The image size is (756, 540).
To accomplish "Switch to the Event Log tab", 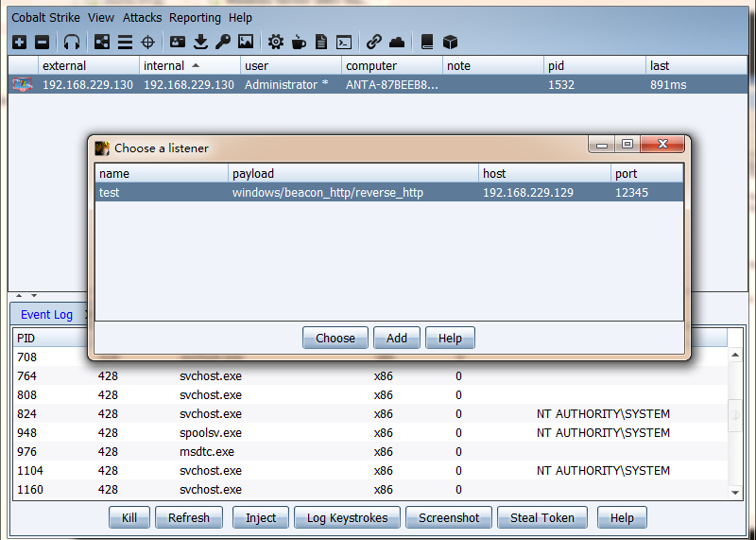I will coord(46,315).
